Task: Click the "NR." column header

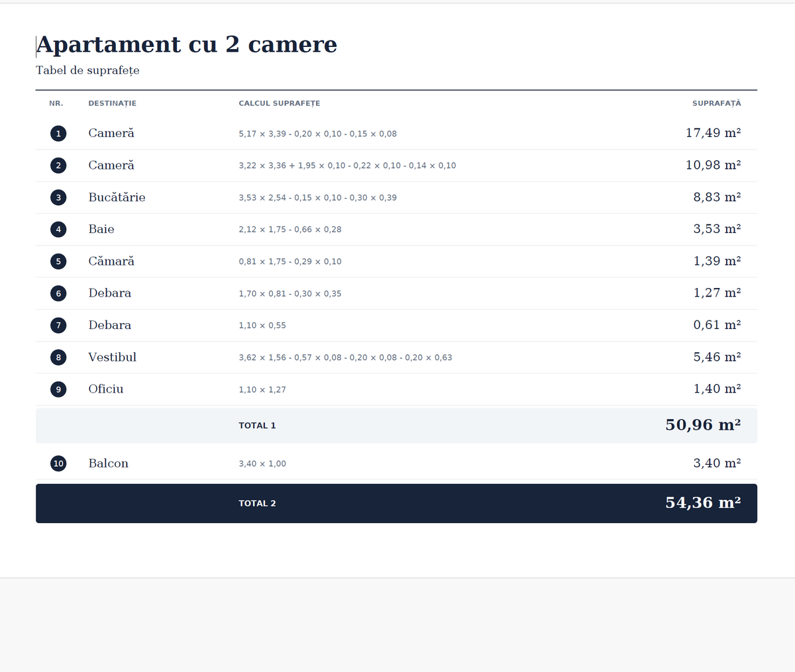Action: [x=56, y=103]
